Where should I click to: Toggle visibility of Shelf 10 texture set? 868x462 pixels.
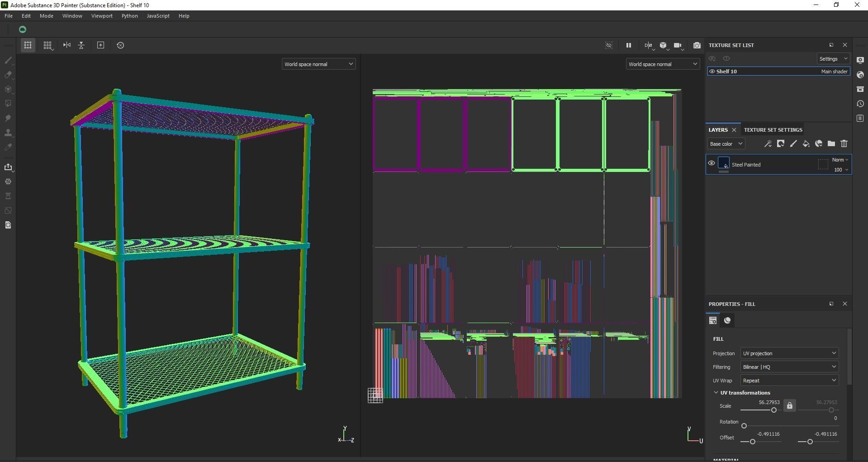(x=712, y=71)
